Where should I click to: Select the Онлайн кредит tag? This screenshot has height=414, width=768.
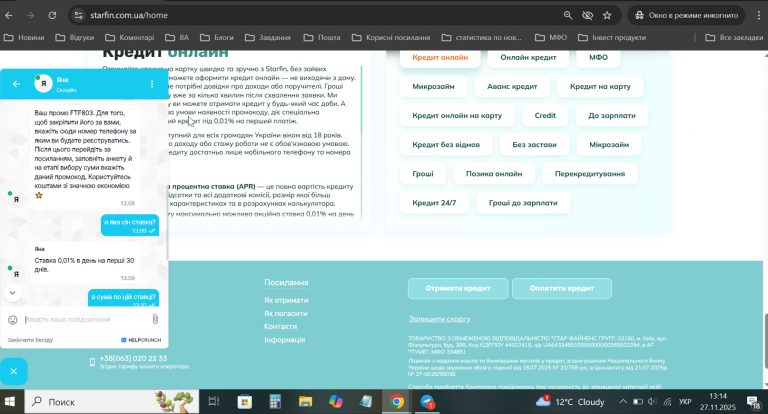(528, 57)
